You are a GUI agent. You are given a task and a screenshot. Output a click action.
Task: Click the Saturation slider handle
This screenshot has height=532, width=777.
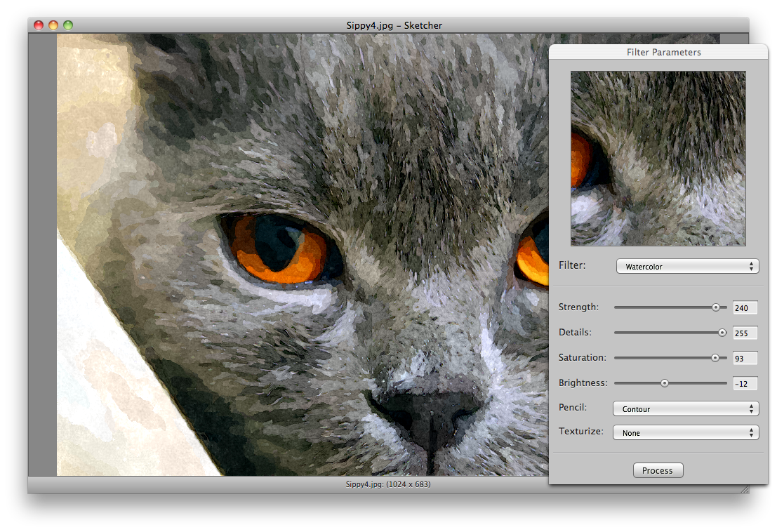click(x=717, y=358)
